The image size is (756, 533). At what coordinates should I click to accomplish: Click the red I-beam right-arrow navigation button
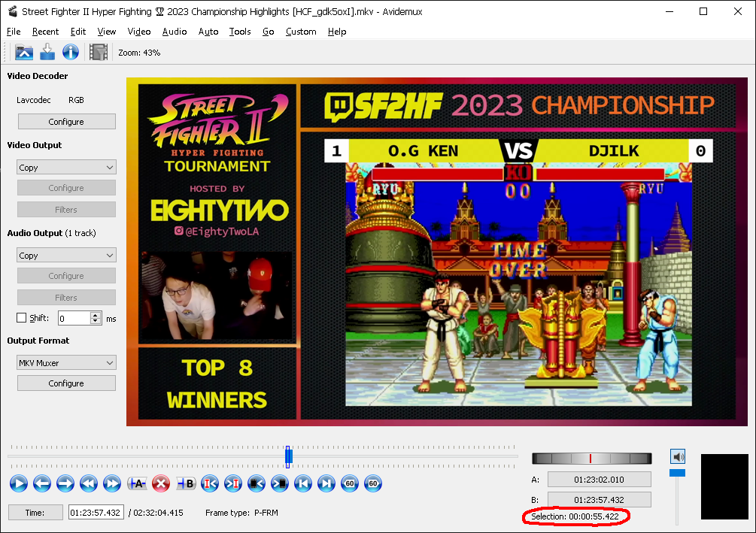click(x=233, y=483)
